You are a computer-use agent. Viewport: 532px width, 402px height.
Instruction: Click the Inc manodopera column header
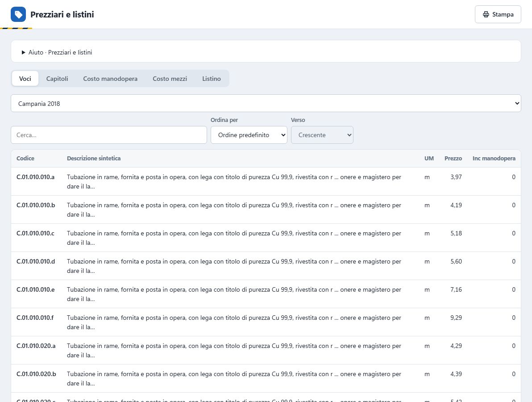click(x=494, y=158)
